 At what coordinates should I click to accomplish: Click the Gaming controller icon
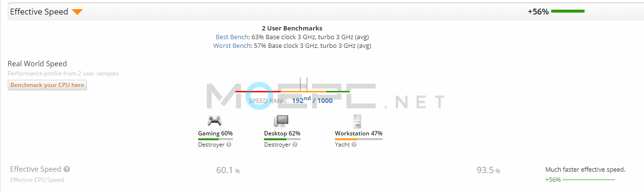click(x=215, y=120)
